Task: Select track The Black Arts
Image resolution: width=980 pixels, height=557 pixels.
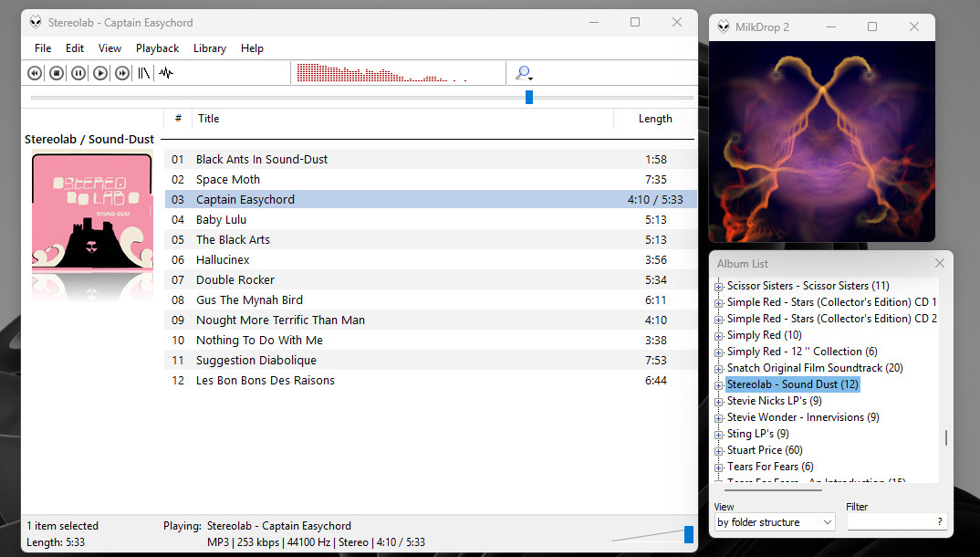Action: (431, 239)
